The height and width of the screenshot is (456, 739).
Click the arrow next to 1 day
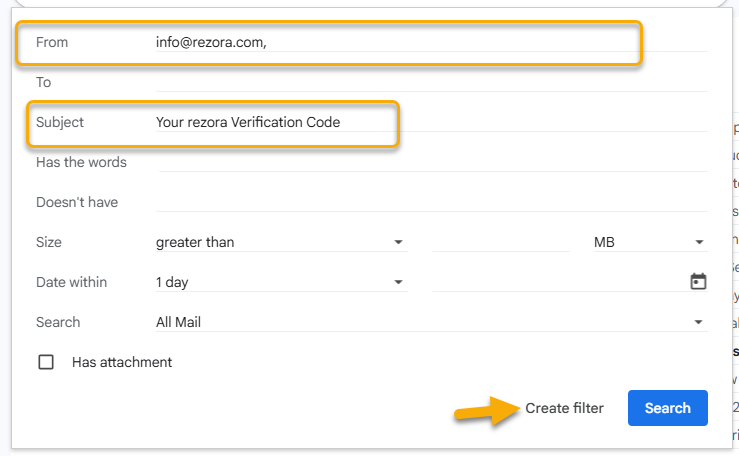pos(398,282)
